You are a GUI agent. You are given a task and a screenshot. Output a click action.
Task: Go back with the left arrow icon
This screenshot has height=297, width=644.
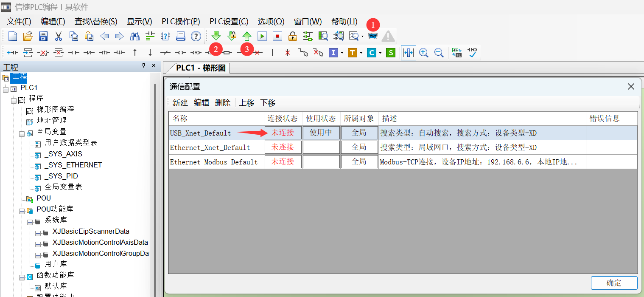point(104,36)
